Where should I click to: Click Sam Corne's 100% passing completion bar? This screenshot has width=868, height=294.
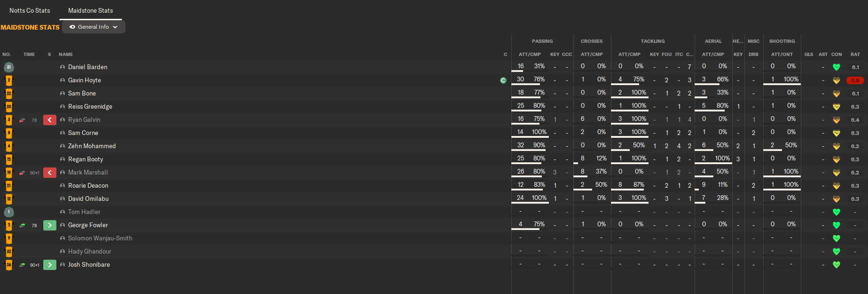531,137
